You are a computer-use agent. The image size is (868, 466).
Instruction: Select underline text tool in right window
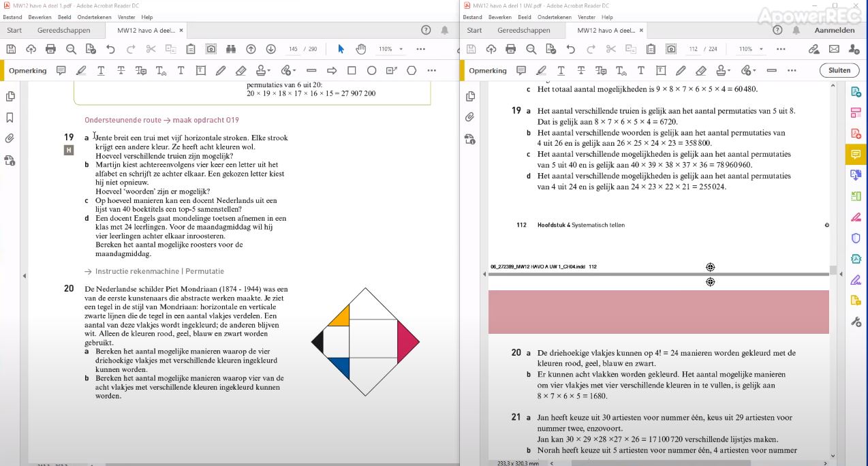point(561,70)
